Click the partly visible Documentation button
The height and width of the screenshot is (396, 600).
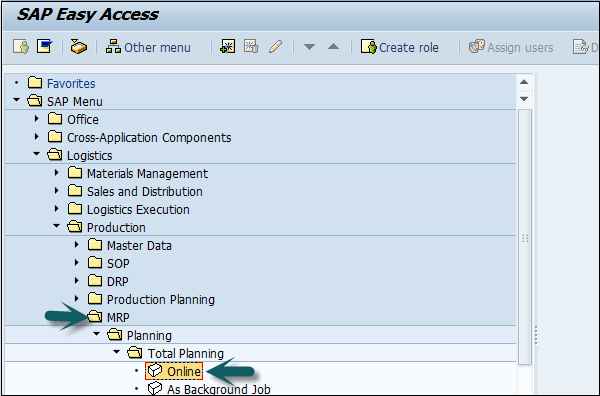pyautogui.click(x=585, y=47)
